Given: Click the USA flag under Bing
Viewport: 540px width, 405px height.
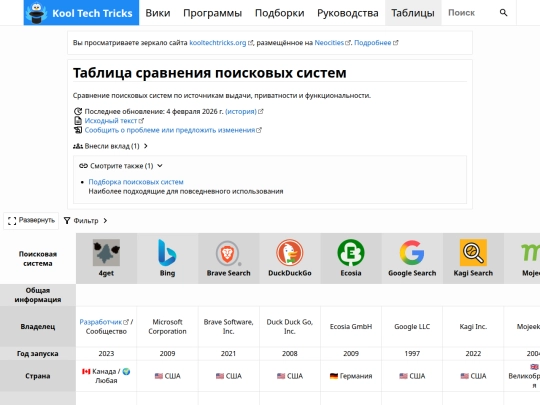Looking at the screenshot, I should coord(159,376).
